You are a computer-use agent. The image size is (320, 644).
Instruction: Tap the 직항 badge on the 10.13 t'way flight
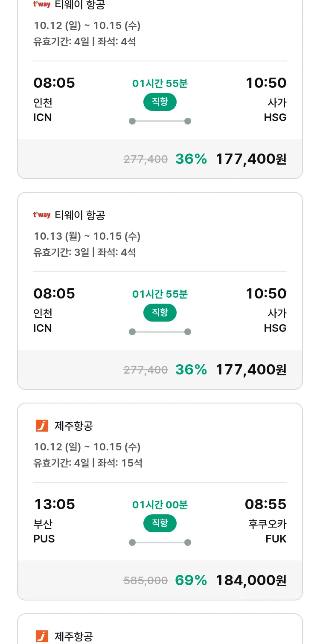tap(160, 313)
